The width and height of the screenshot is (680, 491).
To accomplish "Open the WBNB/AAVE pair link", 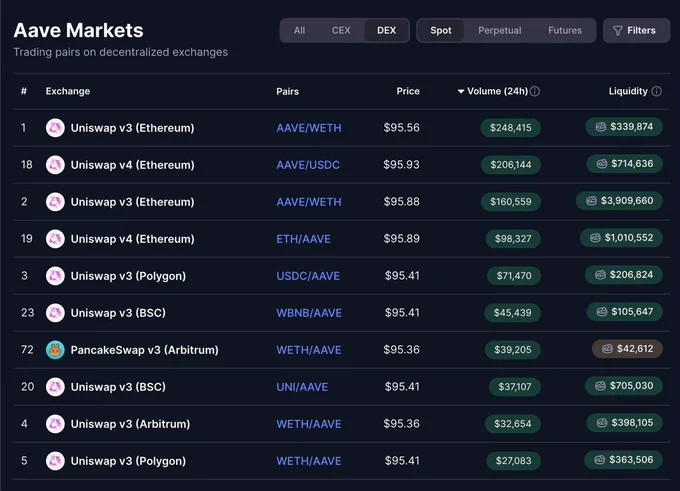I will (309, 313).
